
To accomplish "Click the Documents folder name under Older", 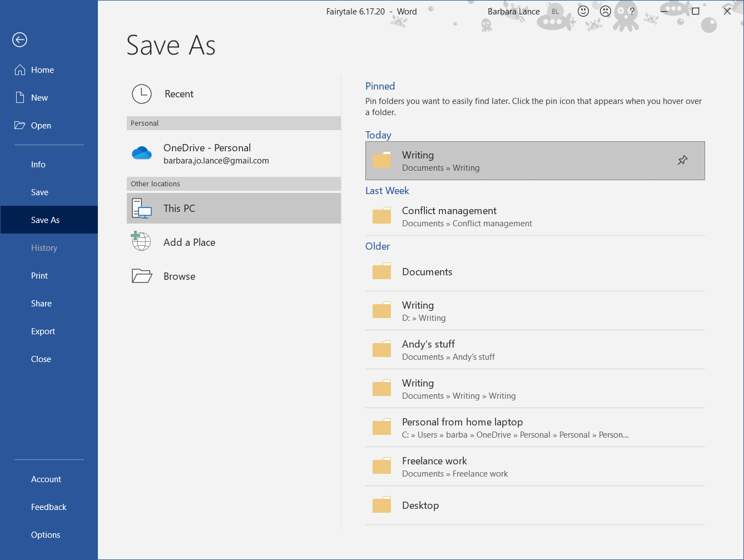I will click(x=427, y=272).
